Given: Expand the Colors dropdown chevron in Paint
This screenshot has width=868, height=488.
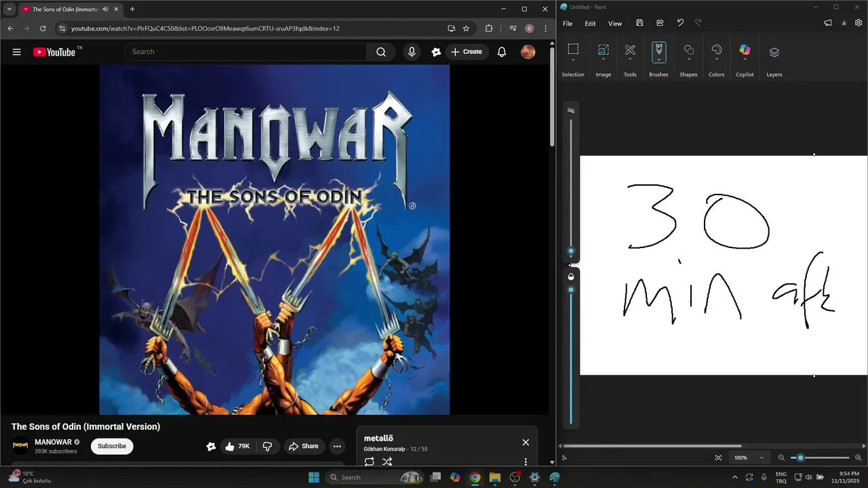Looking at the screenshot, I should [x=717, y=60].
